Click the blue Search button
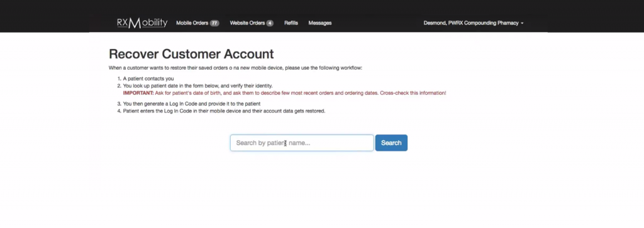Image resolution: width=644 pixels, height=228 pixels. (391, 143)
